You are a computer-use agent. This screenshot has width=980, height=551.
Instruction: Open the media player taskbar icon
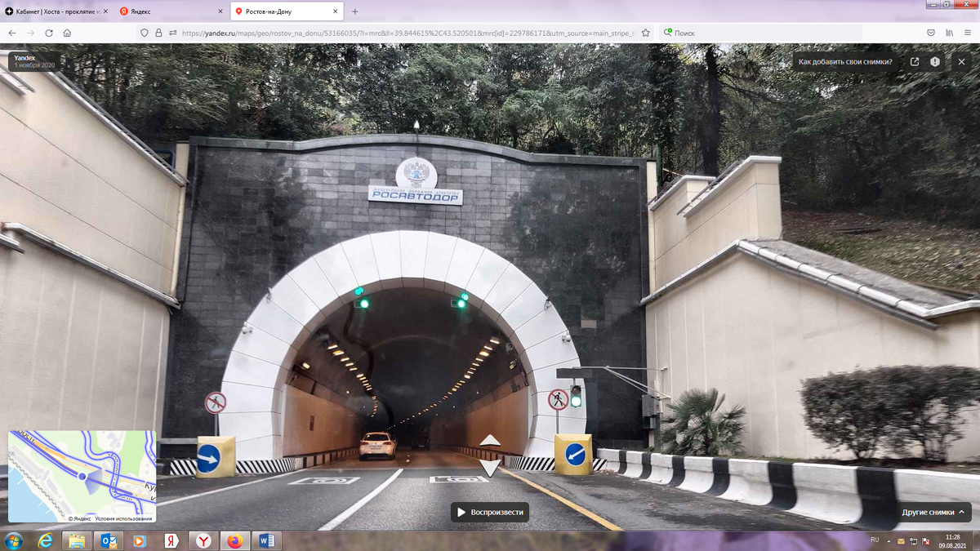pos(139,541)
